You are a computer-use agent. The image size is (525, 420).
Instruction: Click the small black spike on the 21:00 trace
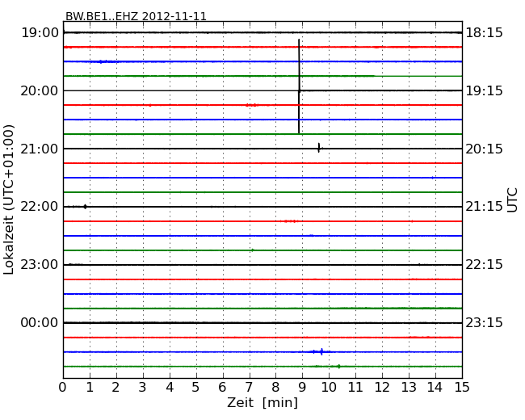(319, 148)
